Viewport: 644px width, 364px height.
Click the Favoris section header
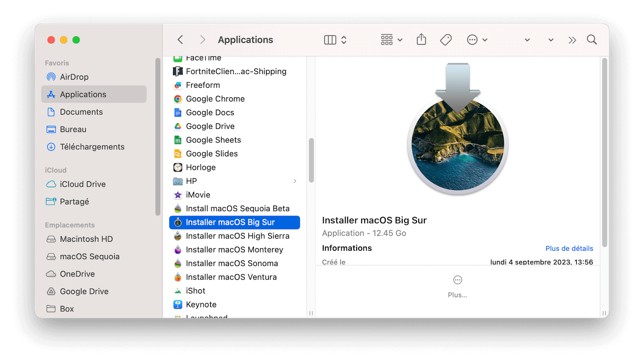pyautogui.click(x=57, y=63)
